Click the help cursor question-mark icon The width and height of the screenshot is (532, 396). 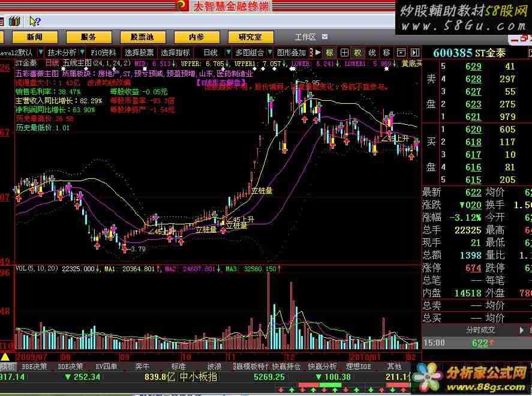point(35,22)
